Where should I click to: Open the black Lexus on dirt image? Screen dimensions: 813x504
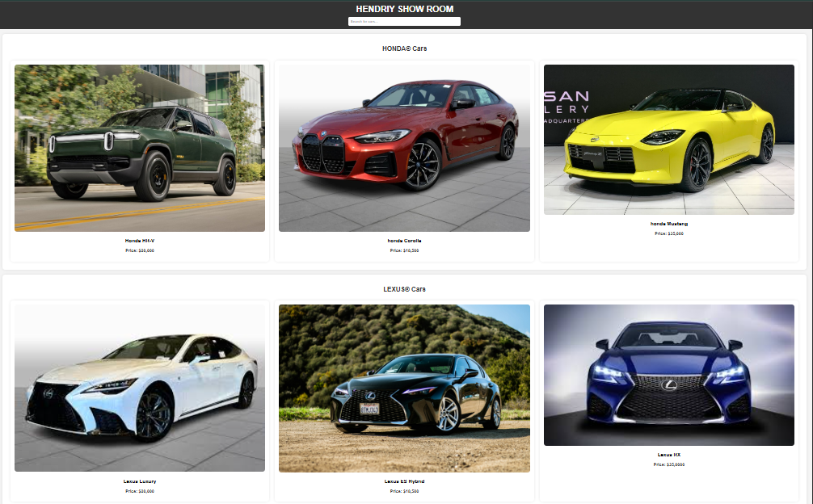point(404,388)
